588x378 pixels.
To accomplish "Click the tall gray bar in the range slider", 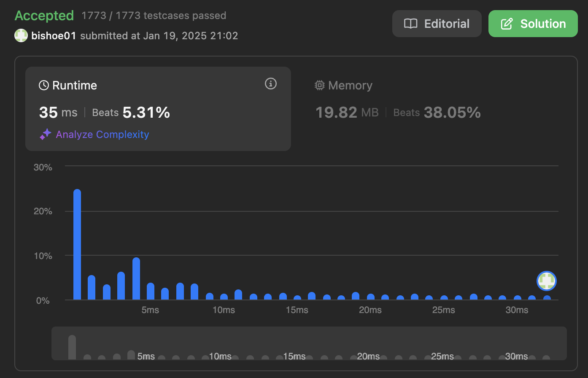I will click(x=72, y=347).
